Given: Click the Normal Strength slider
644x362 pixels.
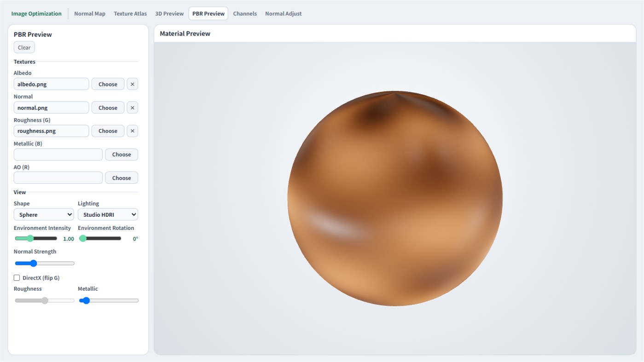Looking at the screenshot, I should click(x=45, y=263).
